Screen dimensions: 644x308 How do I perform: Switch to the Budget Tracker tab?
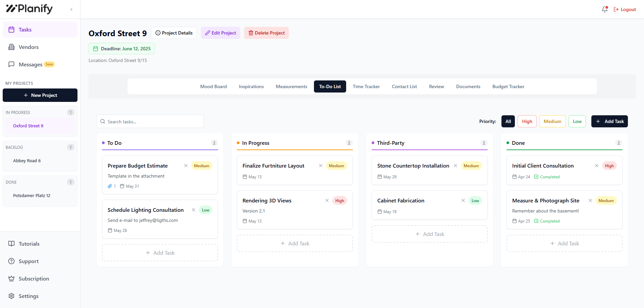[x=508, y=86]
